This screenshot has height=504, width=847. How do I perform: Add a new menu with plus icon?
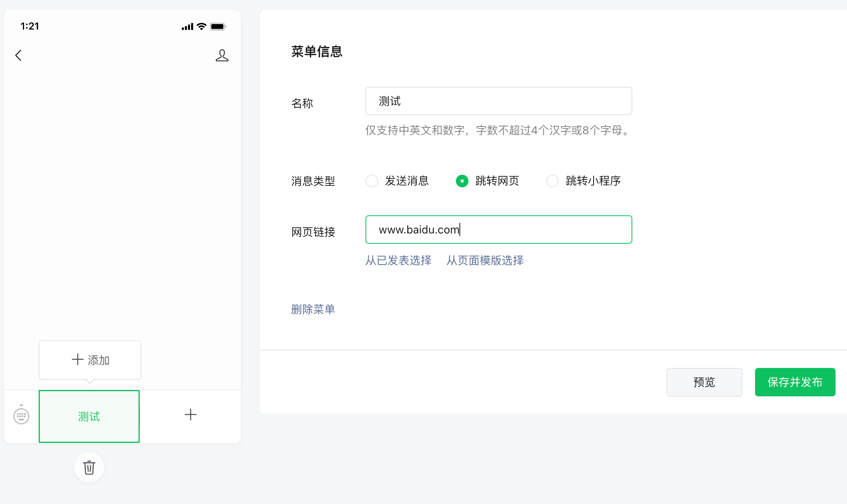(x=190, y=414)
